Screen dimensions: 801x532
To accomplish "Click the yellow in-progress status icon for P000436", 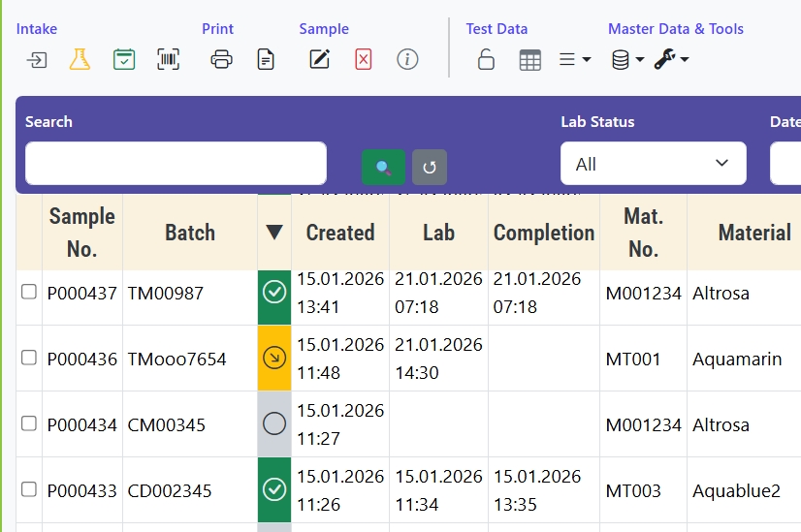I will click(274, 358).
